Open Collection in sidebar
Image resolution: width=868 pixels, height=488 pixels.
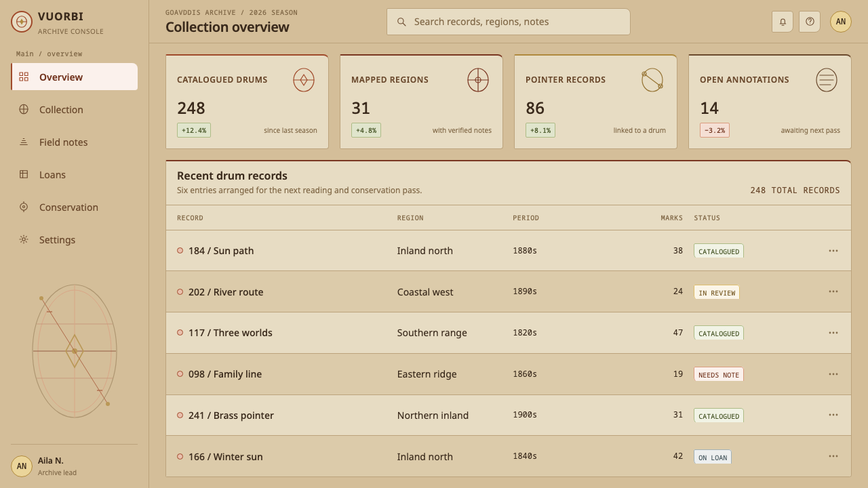75,109
